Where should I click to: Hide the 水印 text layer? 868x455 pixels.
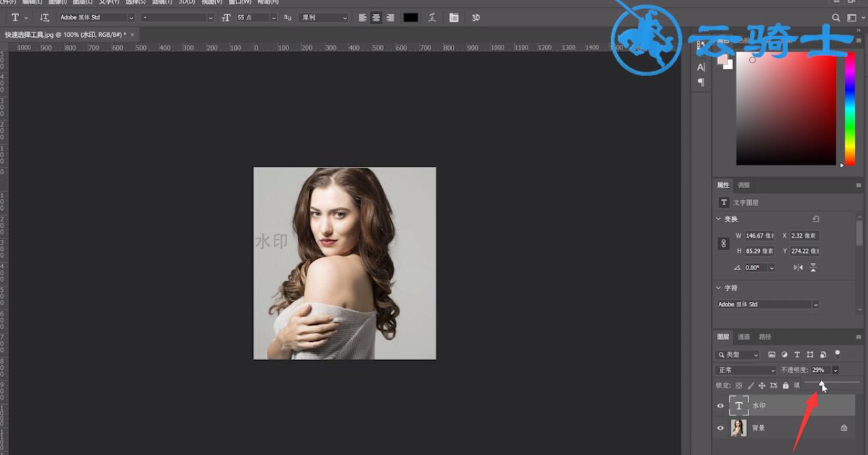721,406
